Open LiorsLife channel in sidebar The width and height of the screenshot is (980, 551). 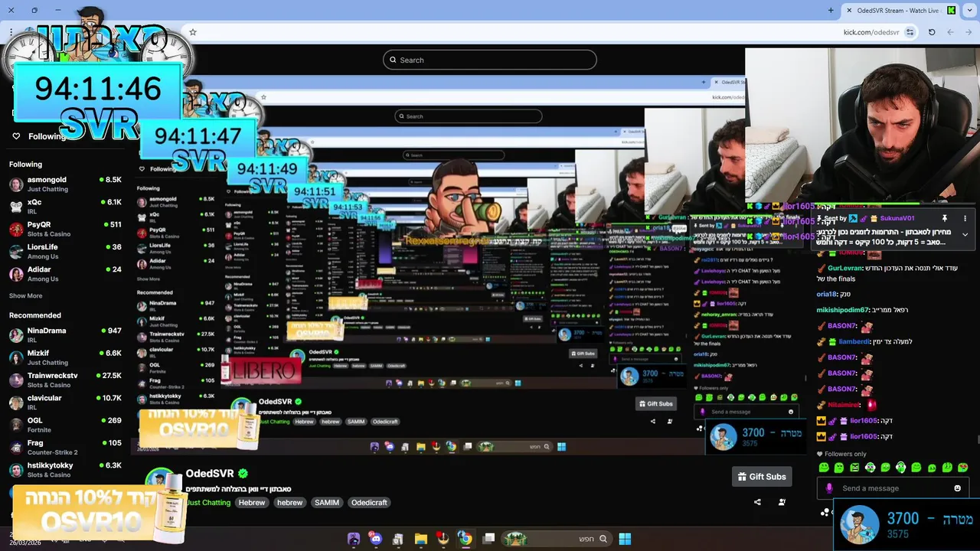click(x=65, y=251)
